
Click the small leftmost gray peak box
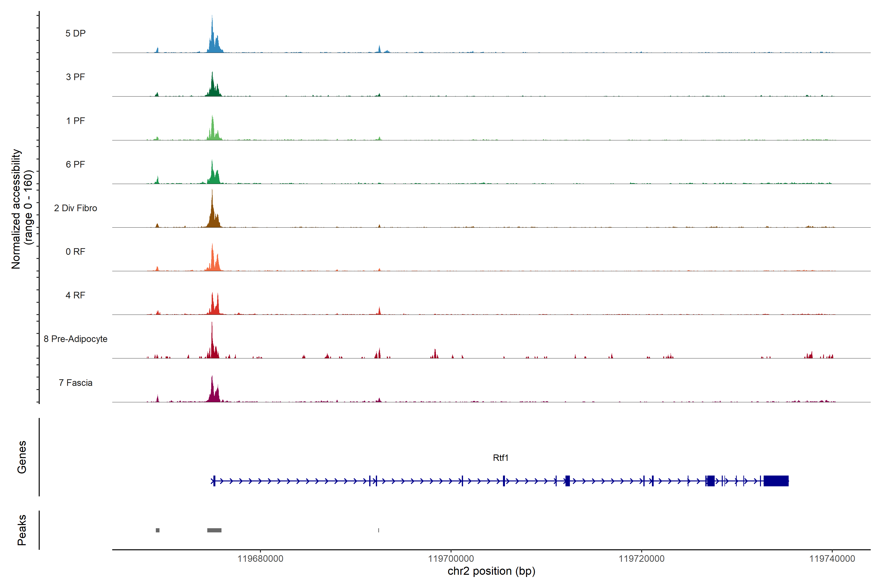[158, 530]
